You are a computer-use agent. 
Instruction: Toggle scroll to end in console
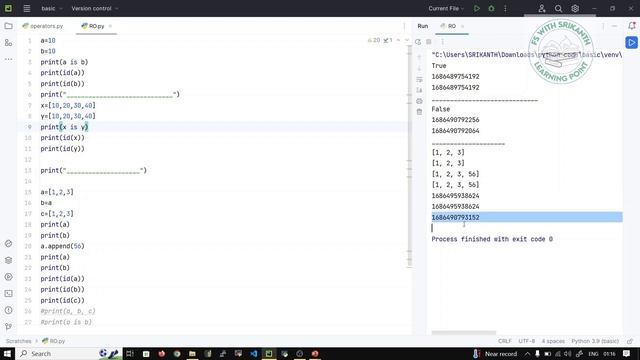tap(419, 90)
